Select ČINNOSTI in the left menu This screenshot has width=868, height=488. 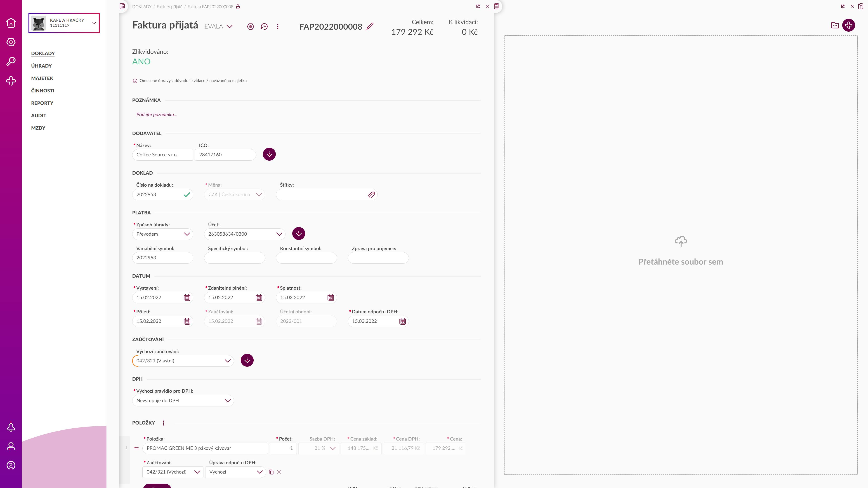[43, 91]
